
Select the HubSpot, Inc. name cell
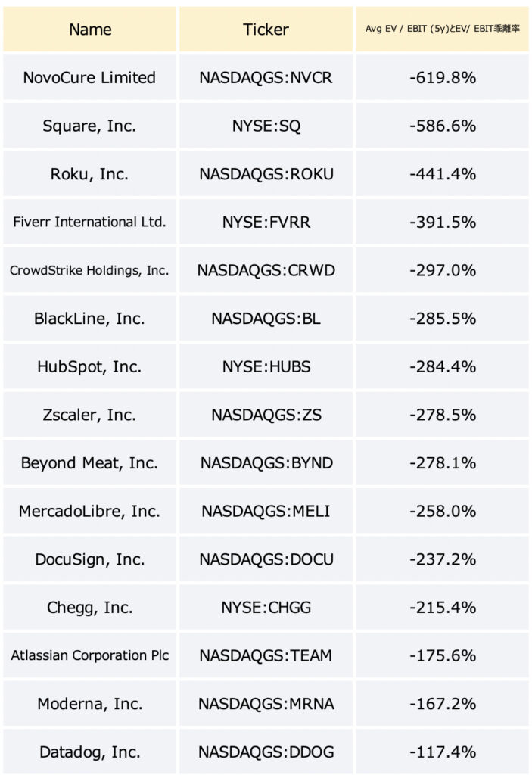(x=89, y=367)
